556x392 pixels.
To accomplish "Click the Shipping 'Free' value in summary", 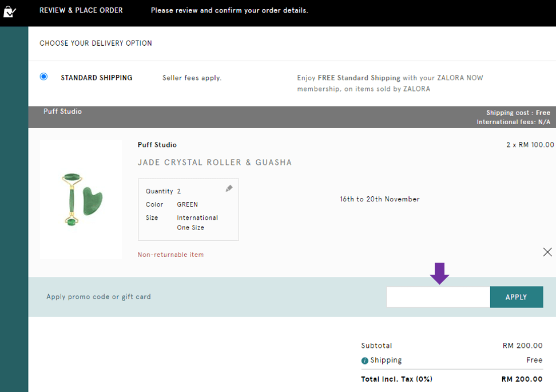I will pos(534,360).
